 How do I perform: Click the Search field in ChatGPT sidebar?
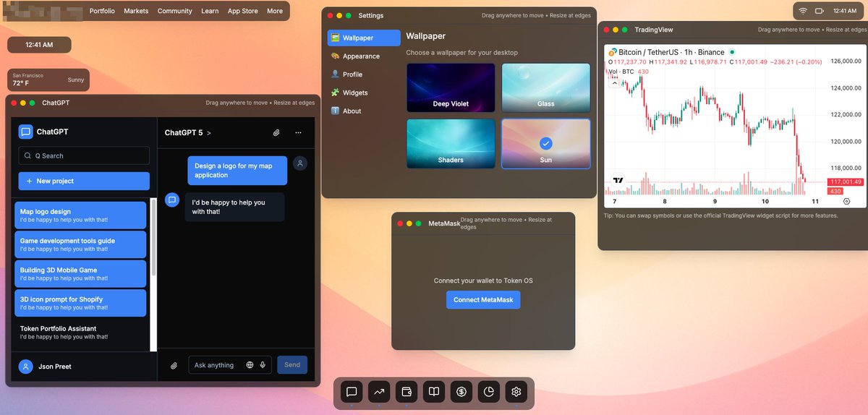(84, 155)
